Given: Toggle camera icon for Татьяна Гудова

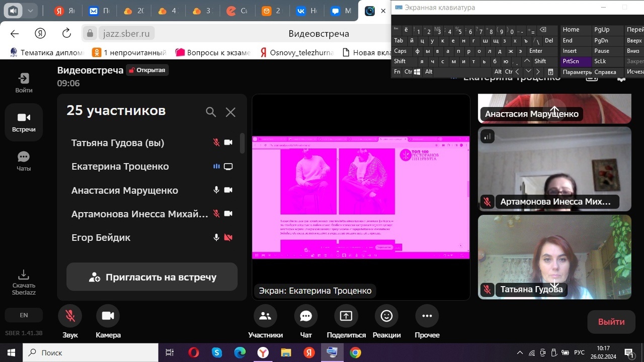Looking at the screenshot, I should (x=228, y=142).
